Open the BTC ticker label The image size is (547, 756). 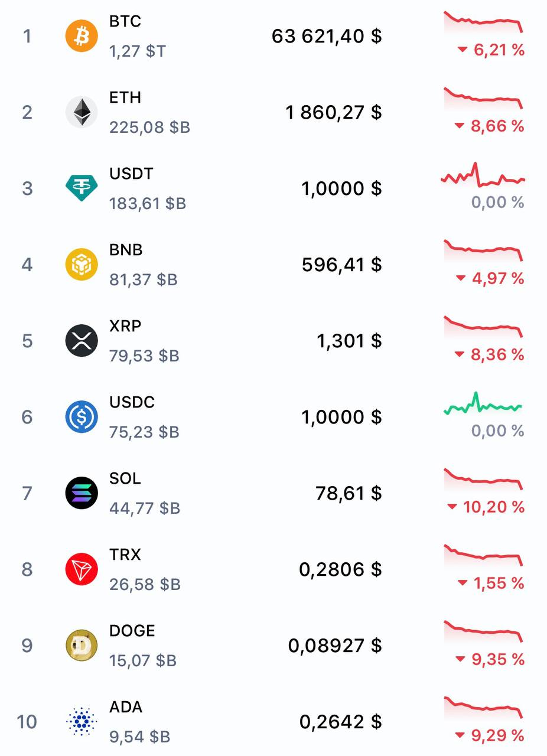click(x=125, y=21)
